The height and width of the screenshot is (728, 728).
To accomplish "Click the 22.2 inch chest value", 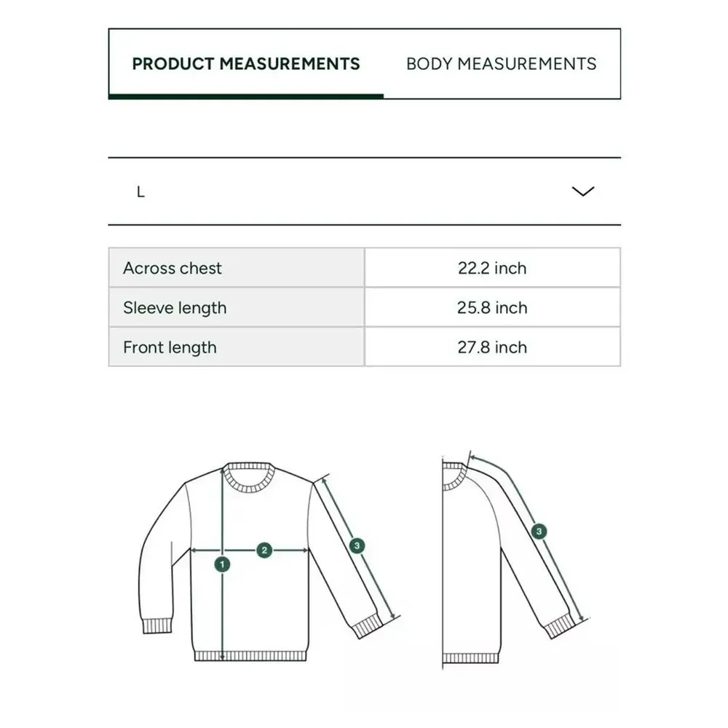I will (492, 268).
